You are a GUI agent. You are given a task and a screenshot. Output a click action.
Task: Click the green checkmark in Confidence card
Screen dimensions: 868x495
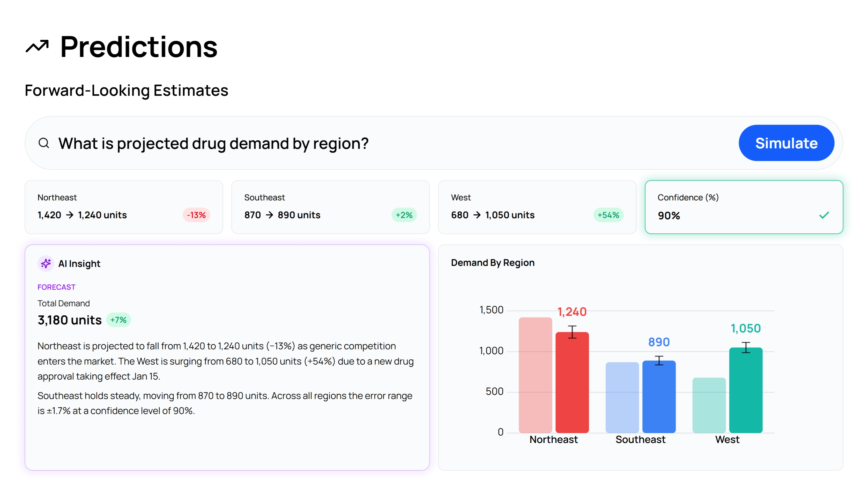point(824,215)
